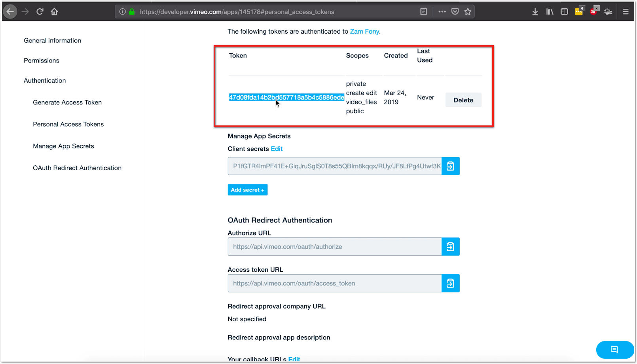Click the Never last-used value
This screenshot has width=637, height=364.
pos(426,97)
